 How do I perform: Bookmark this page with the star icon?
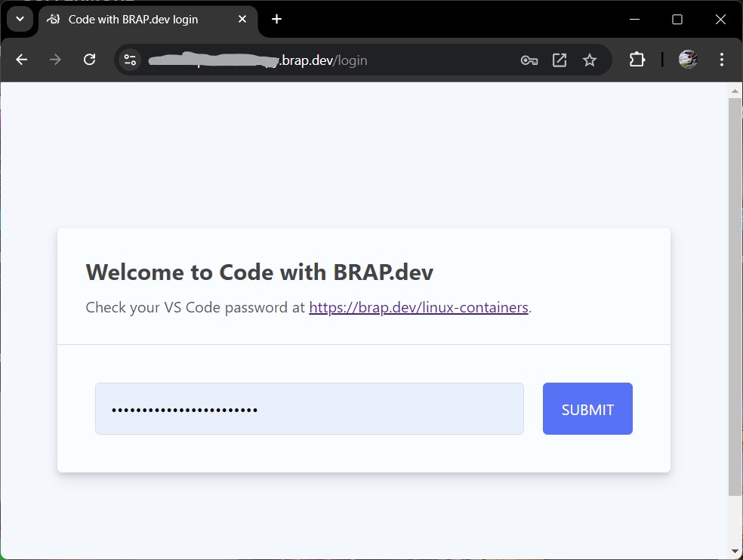tap(590, 60)
